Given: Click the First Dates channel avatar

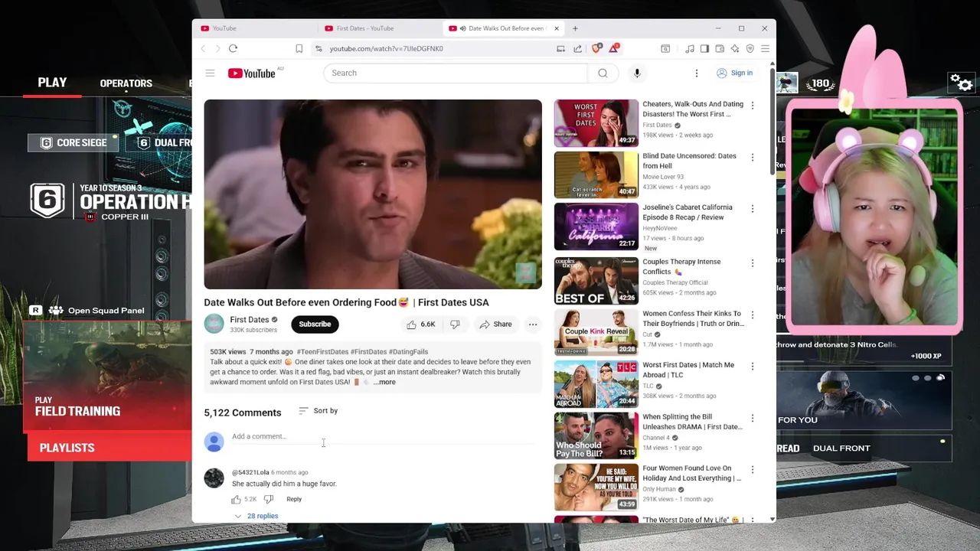Looking at the screenshot, I should 214,324.
